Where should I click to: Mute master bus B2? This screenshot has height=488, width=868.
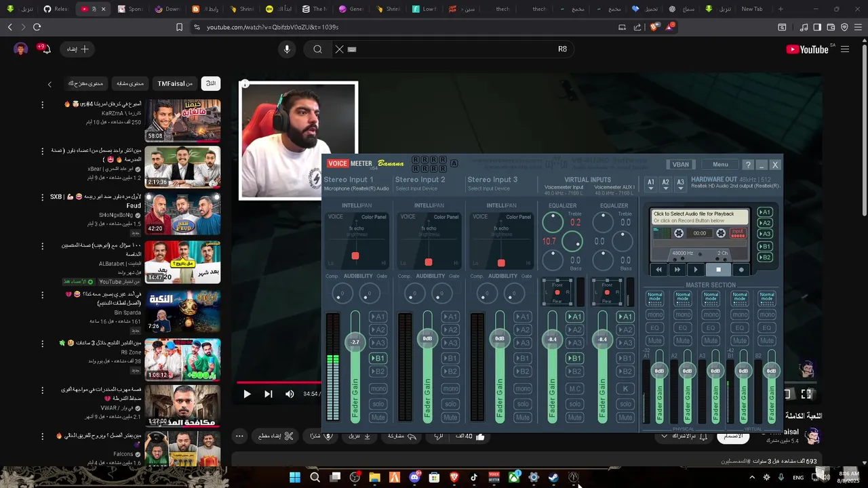point(767,340)
